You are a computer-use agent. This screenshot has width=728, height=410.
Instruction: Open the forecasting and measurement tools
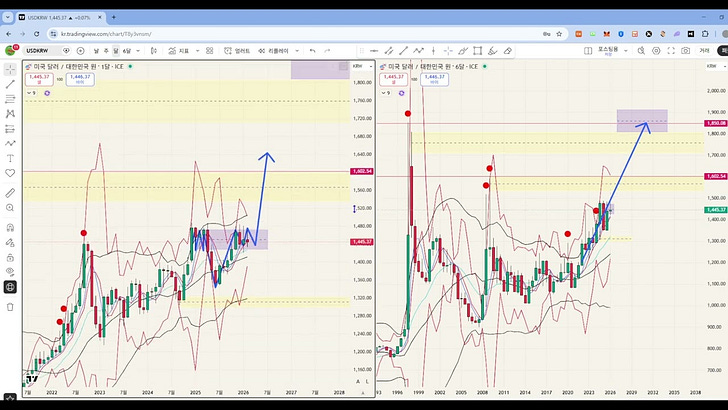click(10, 129)
